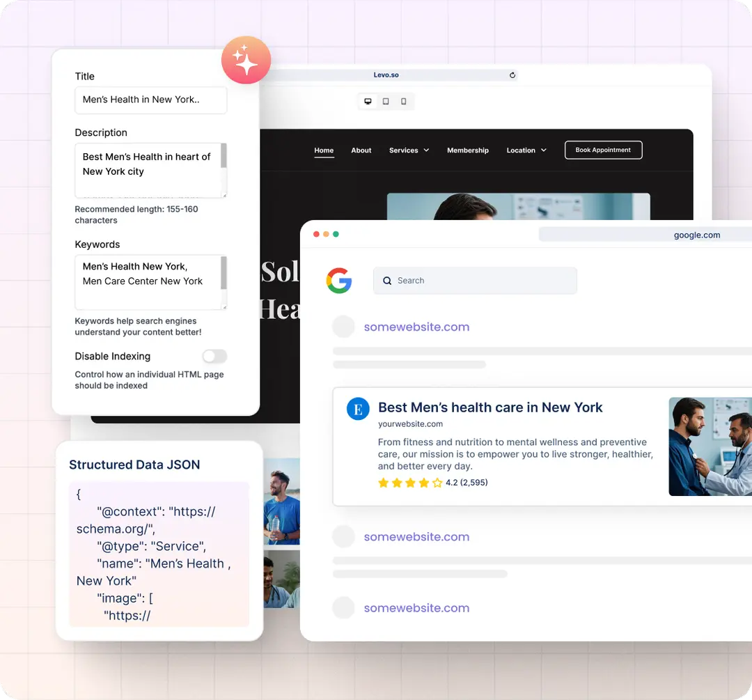Click 'Keywords help search engines' hint text
This screenshot has height=700, width=752.
(x=138, y=326)
